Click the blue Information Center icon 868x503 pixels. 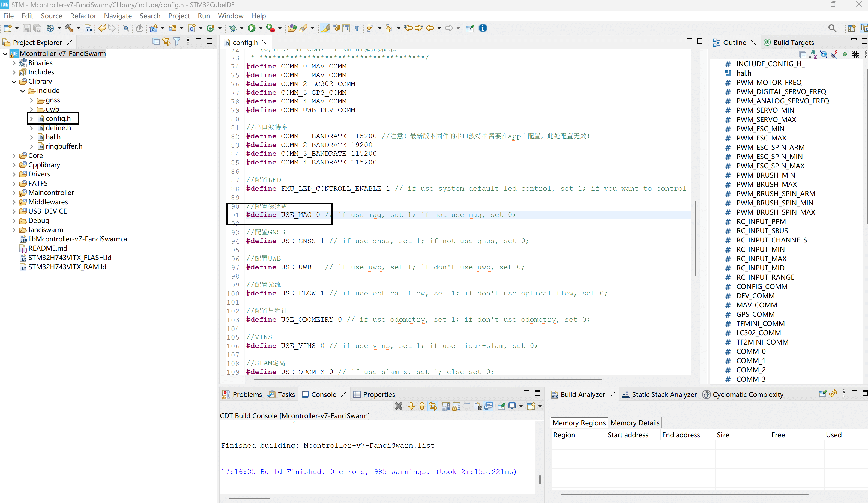(x=483, y=28)
